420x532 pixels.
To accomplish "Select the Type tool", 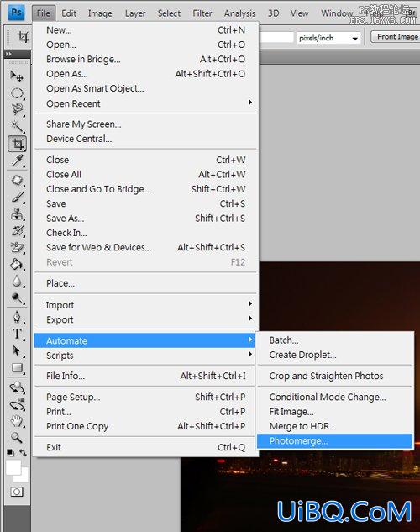I will [17, 334].
